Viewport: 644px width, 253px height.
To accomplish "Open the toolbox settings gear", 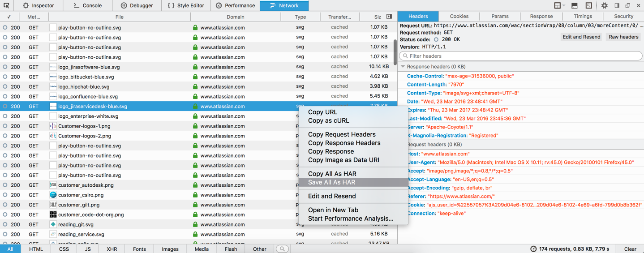I will pos(604,5).
